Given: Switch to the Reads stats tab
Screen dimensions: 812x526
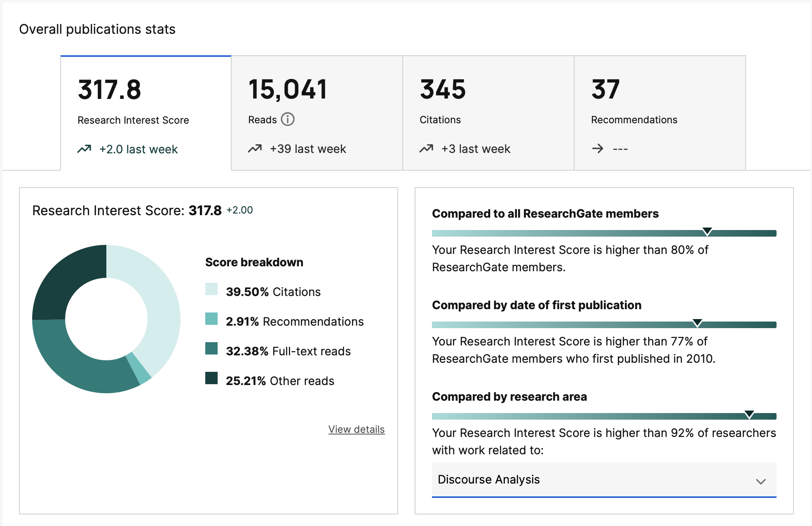Looking at the screenshot, I should pos(317,113).
